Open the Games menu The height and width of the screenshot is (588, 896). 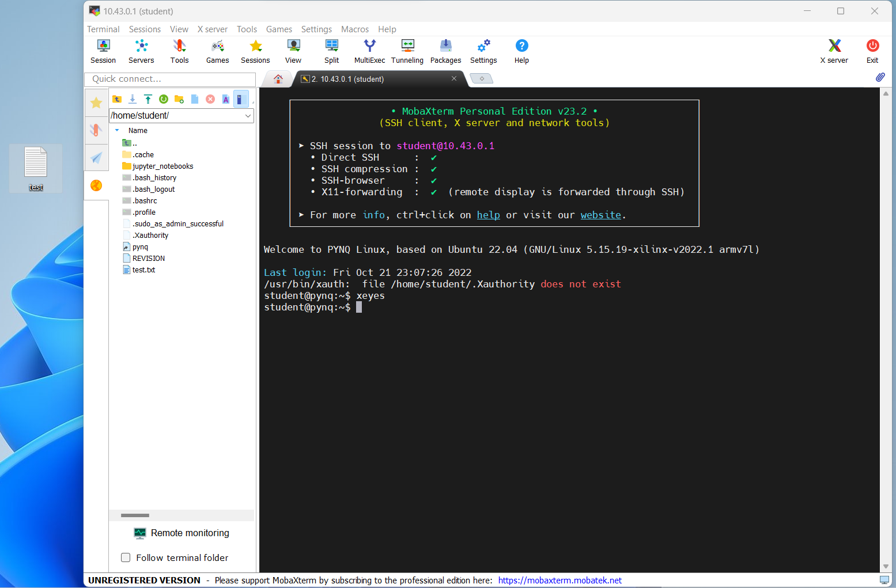pos(279,29)
